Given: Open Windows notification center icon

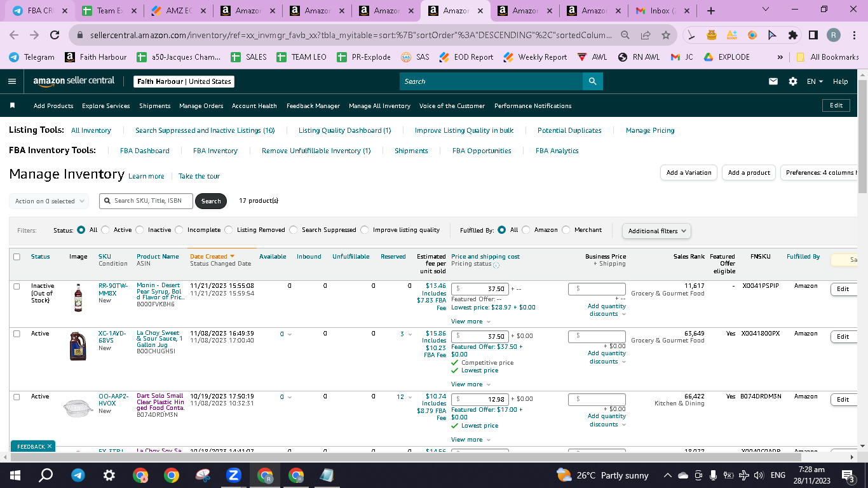Looking at the screenshot, I should [x=847, y=475].
